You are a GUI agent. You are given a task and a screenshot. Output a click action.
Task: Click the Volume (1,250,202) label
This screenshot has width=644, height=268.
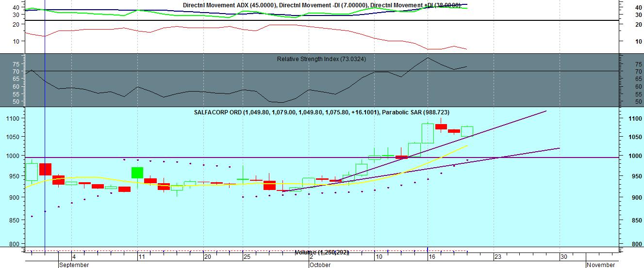click(322, 252)
